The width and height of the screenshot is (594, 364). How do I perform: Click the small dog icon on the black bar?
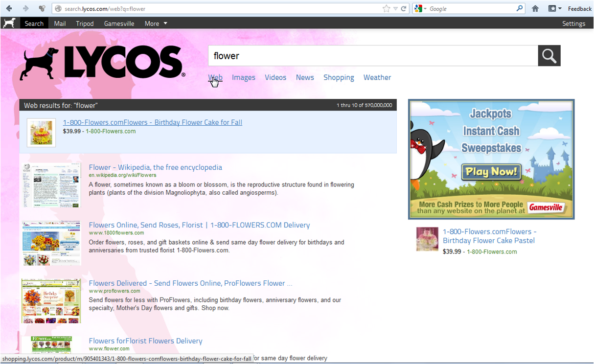[9, 23]
